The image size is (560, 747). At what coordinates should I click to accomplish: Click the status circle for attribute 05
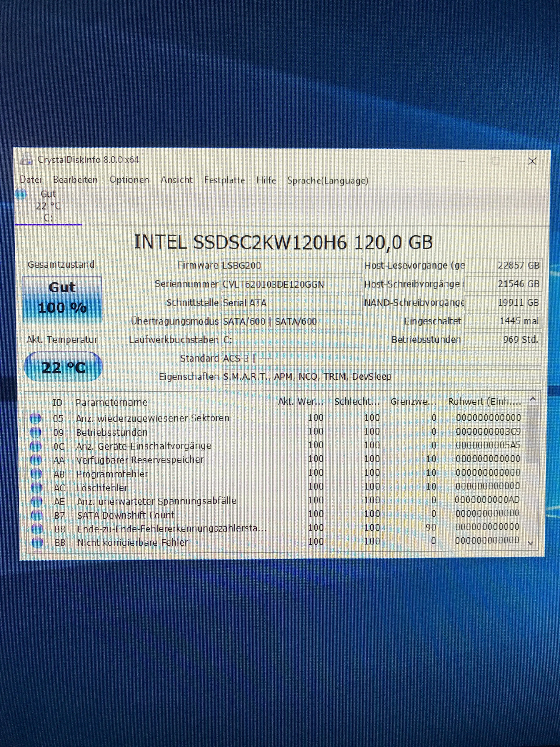click(35, 418)
